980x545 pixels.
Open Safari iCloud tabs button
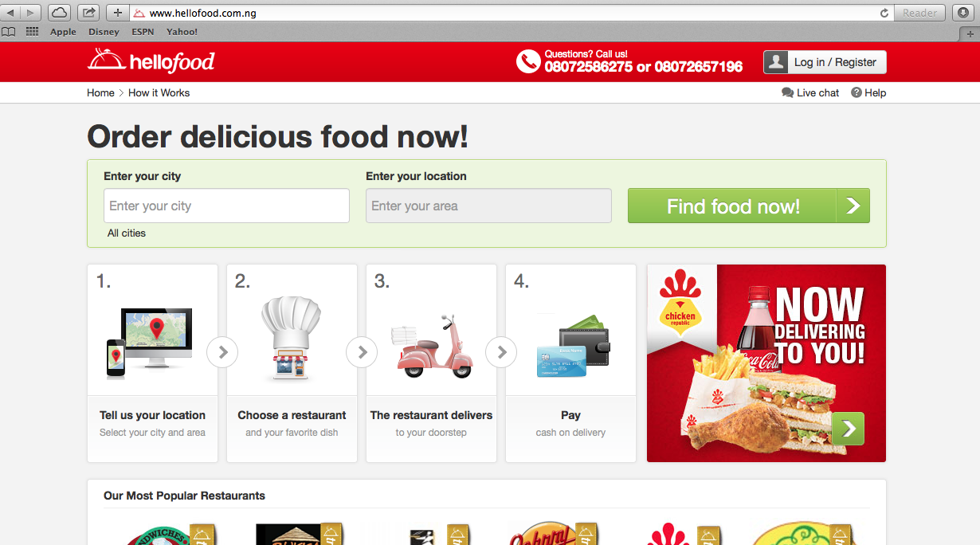(59, 13)
